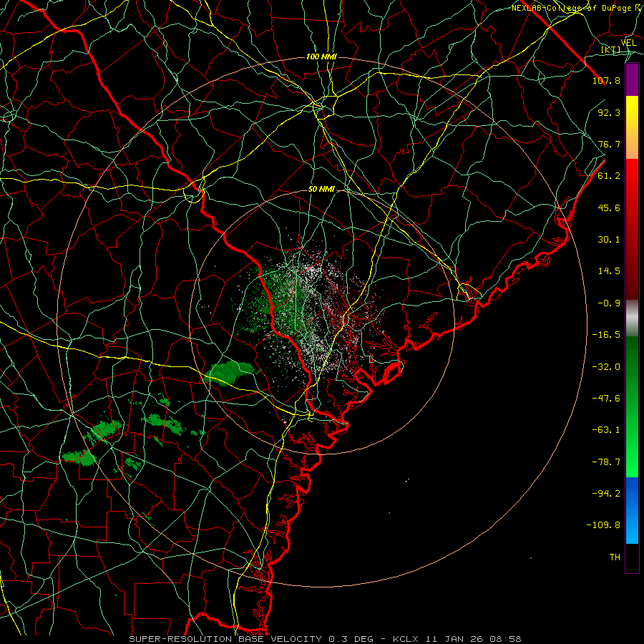Select the -47.6 velocity scale value
The image size is (644, 644).
point(606,399)
